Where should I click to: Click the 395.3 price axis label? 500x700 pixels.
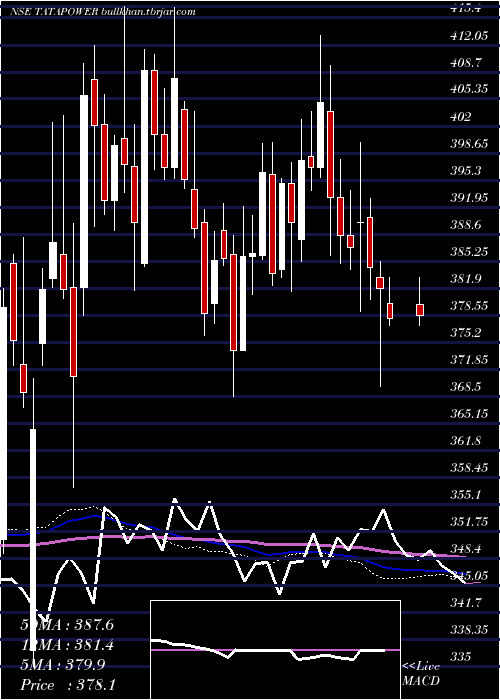[x=466, y=171]
